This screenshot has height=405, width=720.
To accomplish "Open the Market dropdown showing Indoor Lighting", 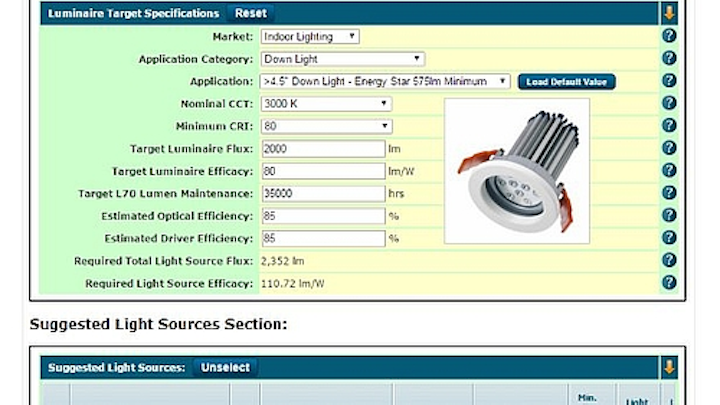I will pos(310,36).
